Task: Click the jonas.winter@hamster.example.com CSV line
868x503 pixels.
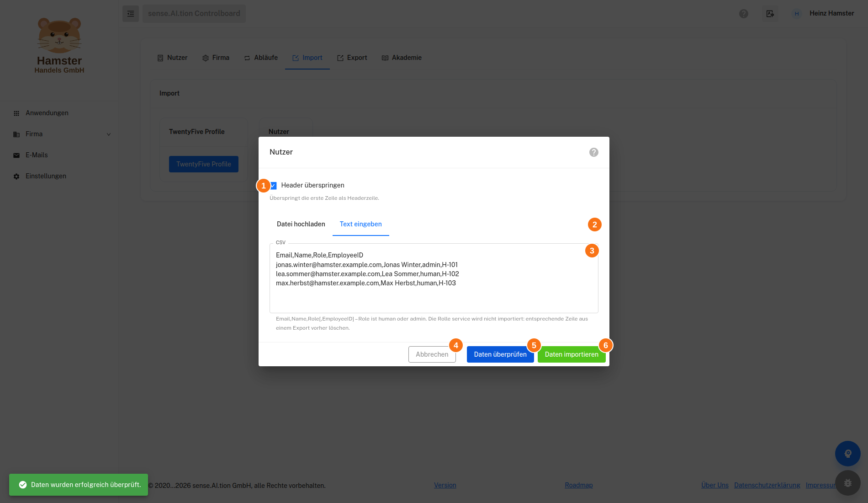Action: point(367,265)
